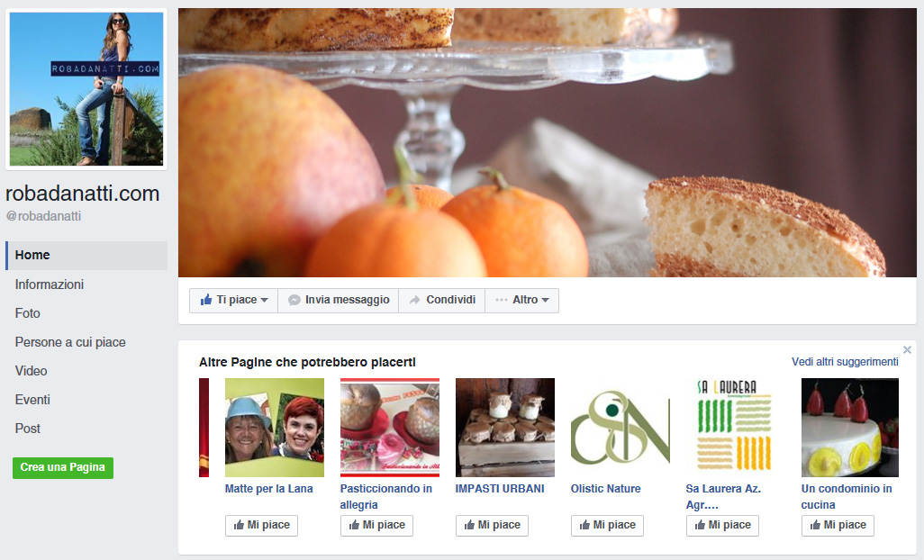Click the messenger icon in Invia messaggio

294,300
